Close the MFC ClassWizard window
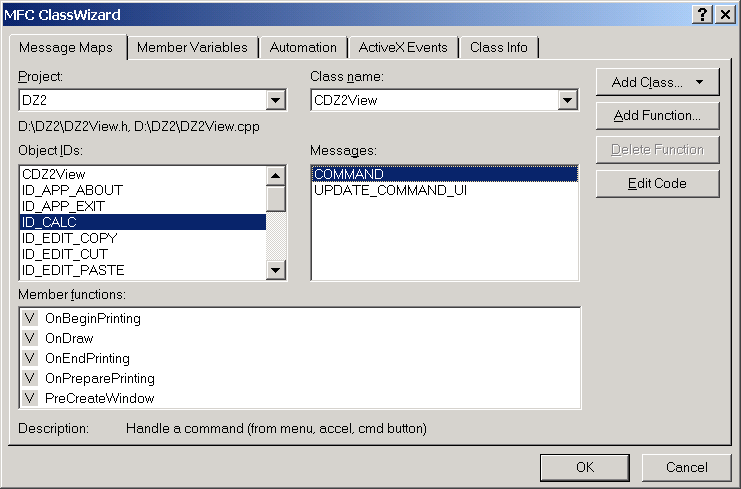Screen dimensions: 741x489 725,15
